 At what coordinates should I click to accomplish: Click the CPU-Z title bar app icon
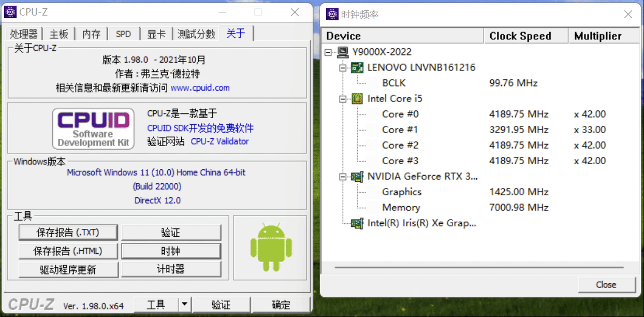(x=11, y=12)
